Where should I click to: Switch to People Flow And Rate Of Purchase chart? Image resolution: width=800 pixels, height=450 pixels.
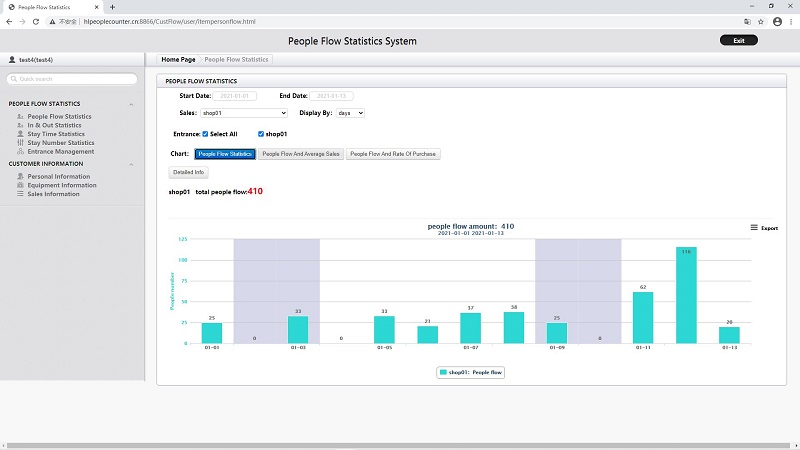(x=393, y=154)
